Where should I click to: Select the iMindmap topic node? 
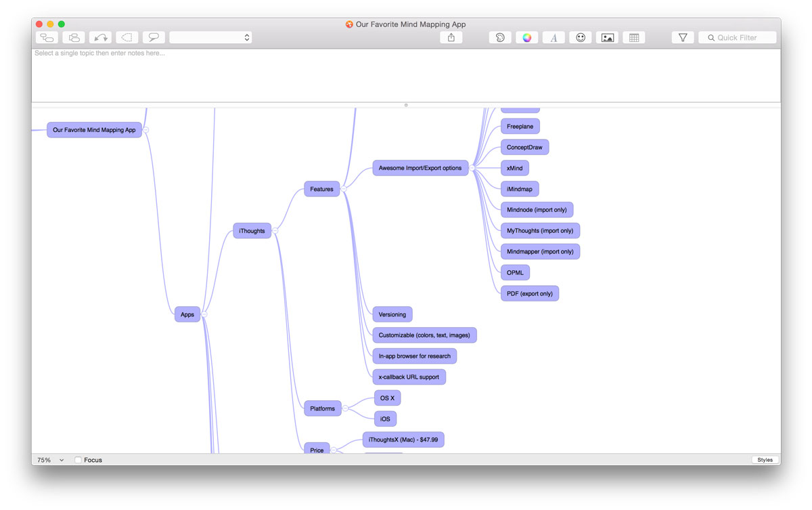[520, 189]
